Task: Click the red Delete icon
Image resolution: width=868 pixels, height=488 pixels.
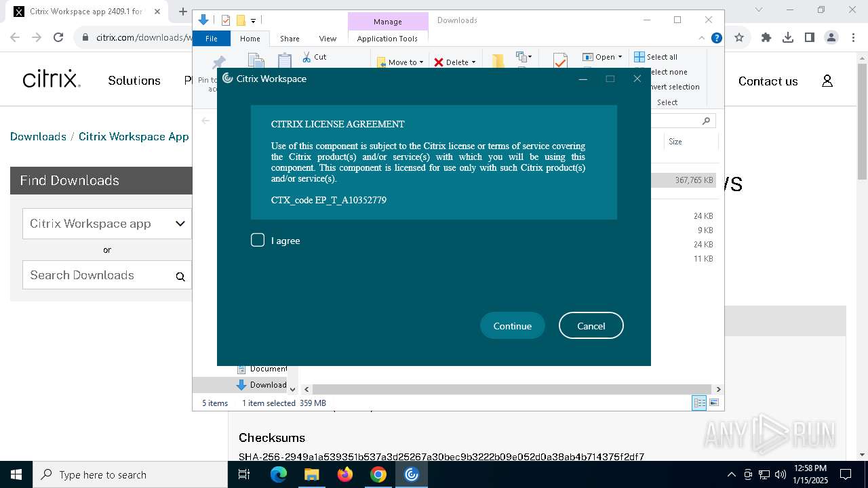Action: [439, 62]
